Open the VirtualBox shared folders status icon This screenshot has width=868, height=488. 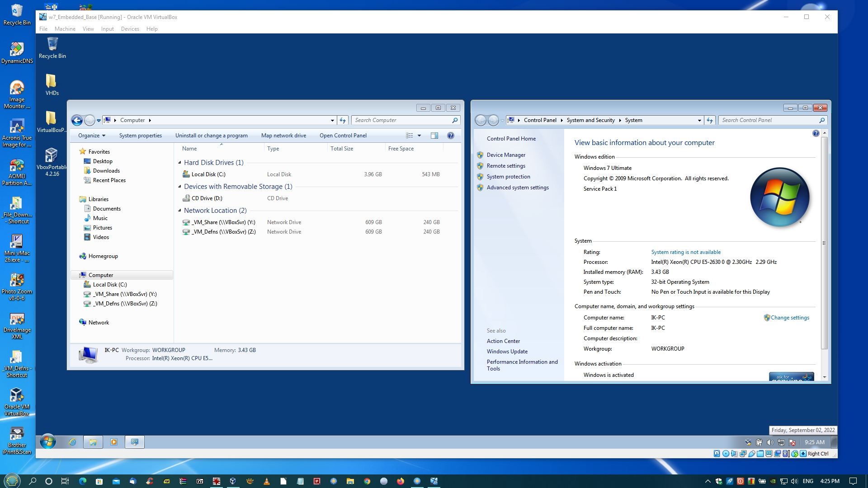click(x=760, y=454)
